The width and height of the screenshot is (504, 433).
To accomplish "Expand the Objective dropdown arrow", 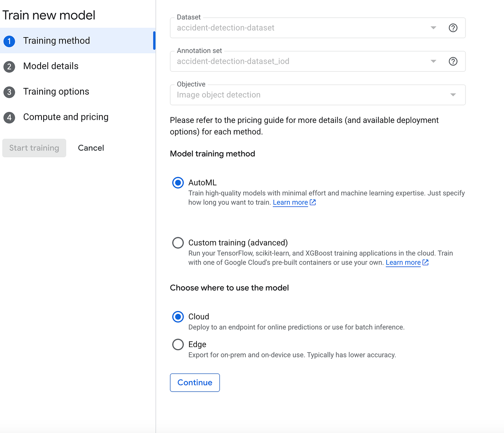I will coord(453,95).
